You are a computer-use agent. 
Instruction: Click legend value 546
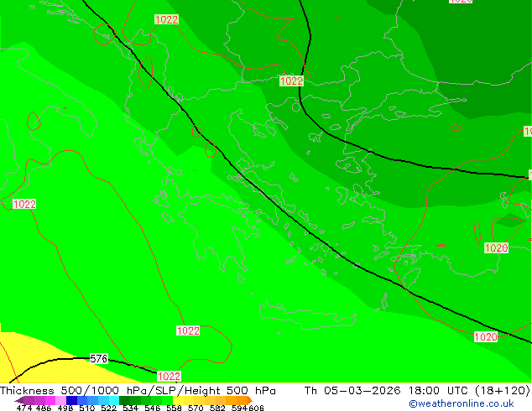click(153, 408)
